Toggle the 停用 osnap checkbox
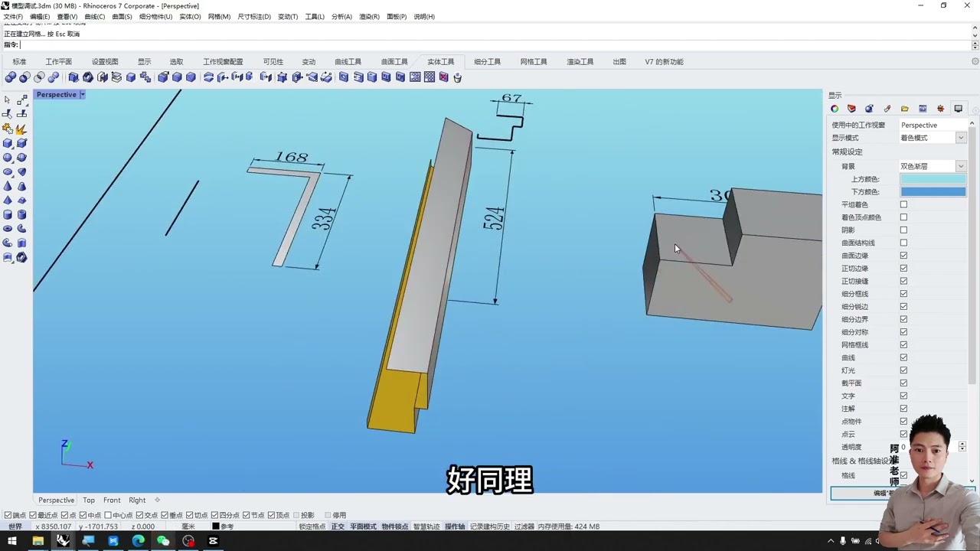Image resolution: width=980 pixels, height=551 pixels. click(x=328, y=515)
